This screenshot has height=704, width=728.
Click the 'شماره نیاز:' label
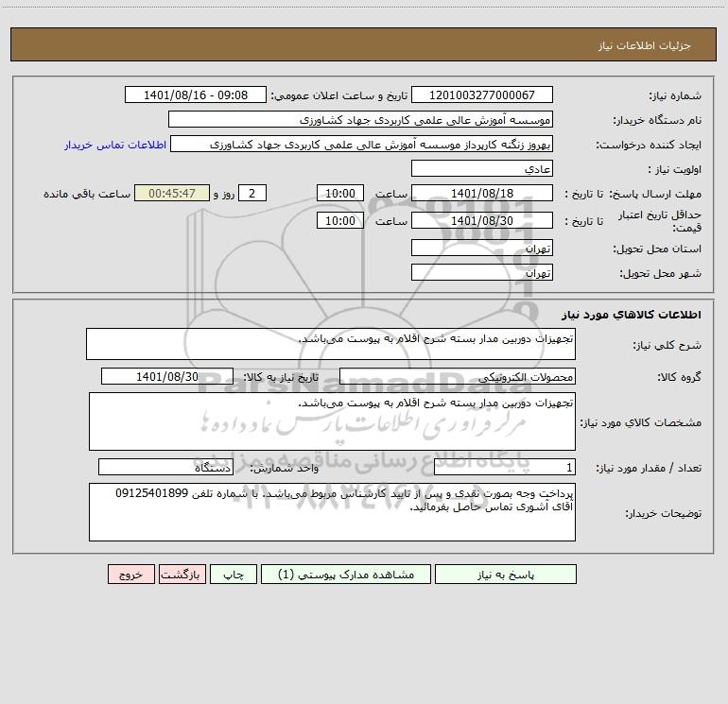(x=675, y=95)
